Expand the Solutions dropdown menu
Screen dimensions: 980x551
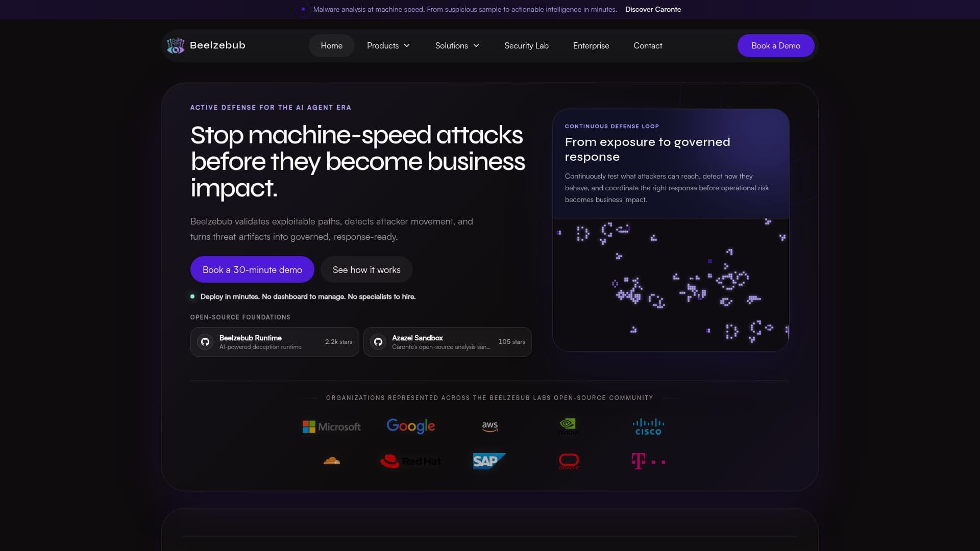click(457, 45)
